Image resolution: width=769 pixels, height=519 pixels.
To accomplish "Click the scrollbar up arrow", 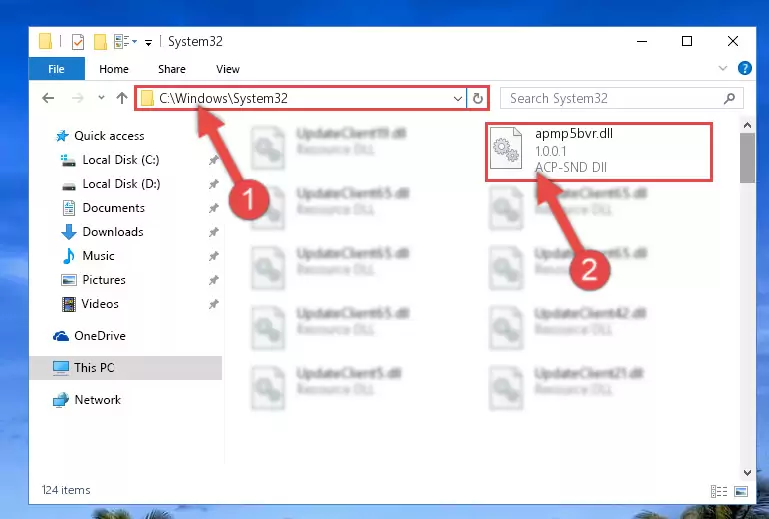I will [x=747, y=126].
